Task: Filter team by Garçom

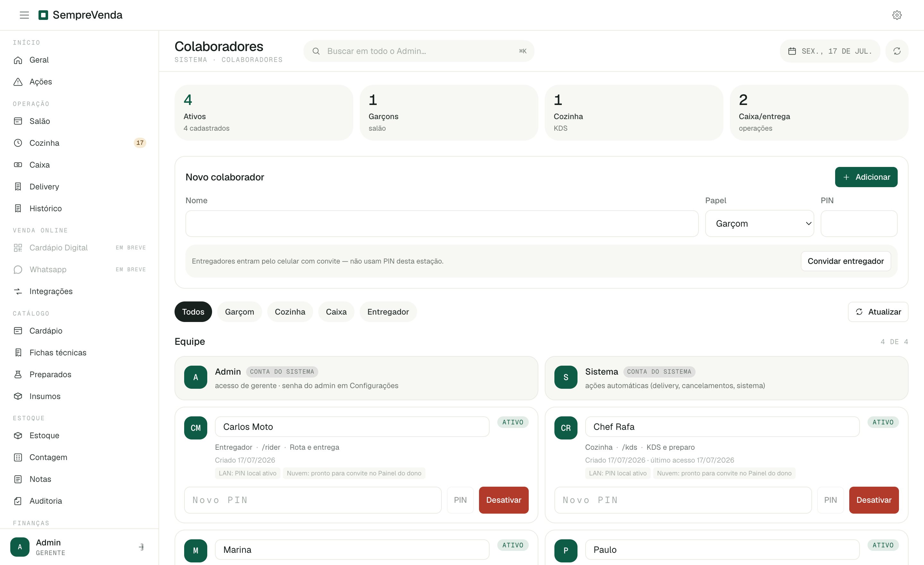Action: [240, 312]
